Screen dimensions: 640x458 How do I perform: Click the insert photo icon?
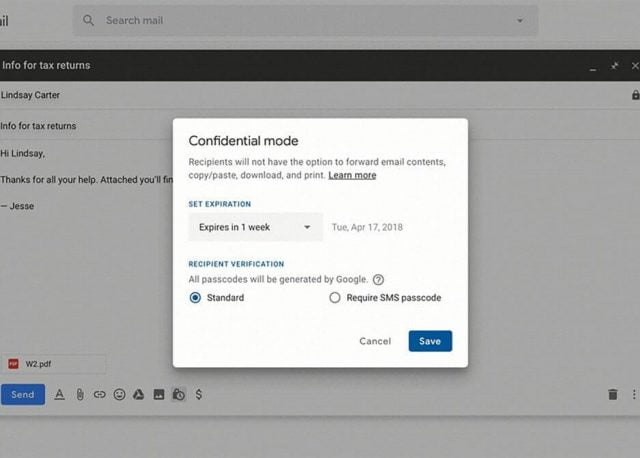[x=158, y=395]
